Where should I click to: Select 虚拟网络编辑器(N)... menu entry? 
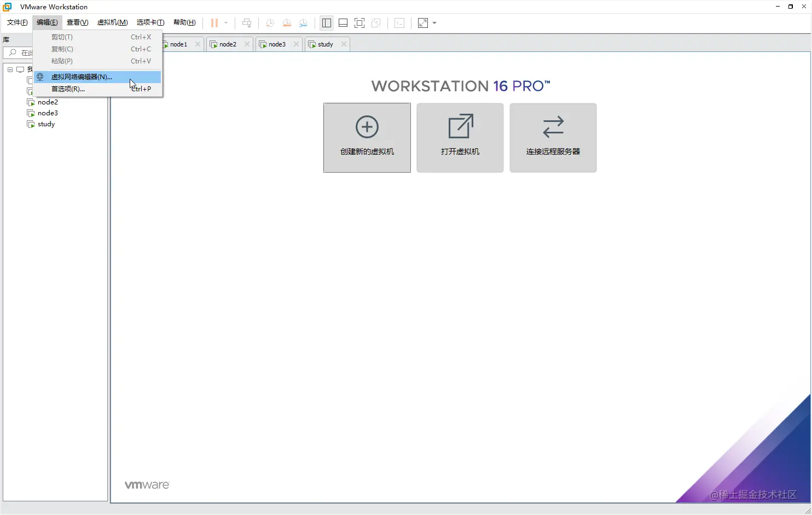pos(97,77)
